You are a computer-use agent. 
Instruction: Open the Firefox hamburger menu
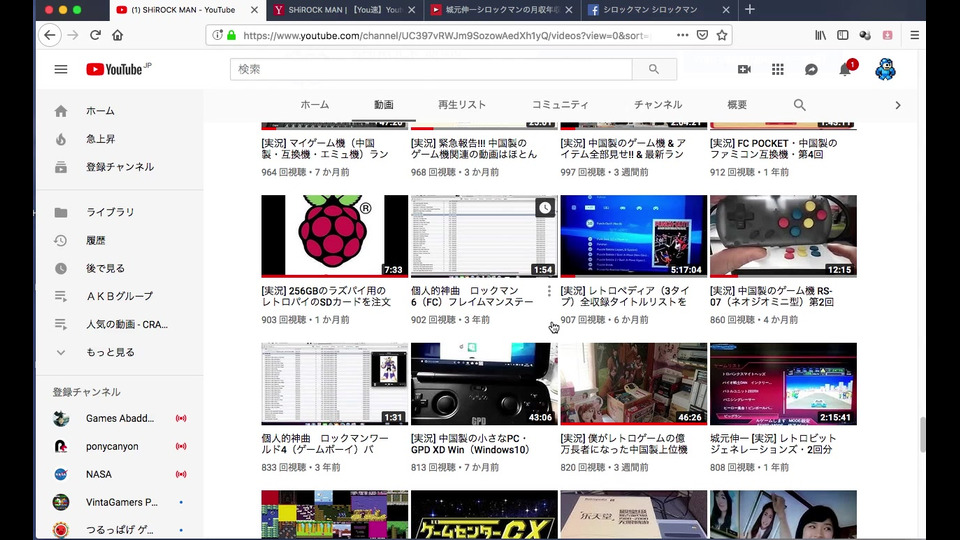click(915, 35)
